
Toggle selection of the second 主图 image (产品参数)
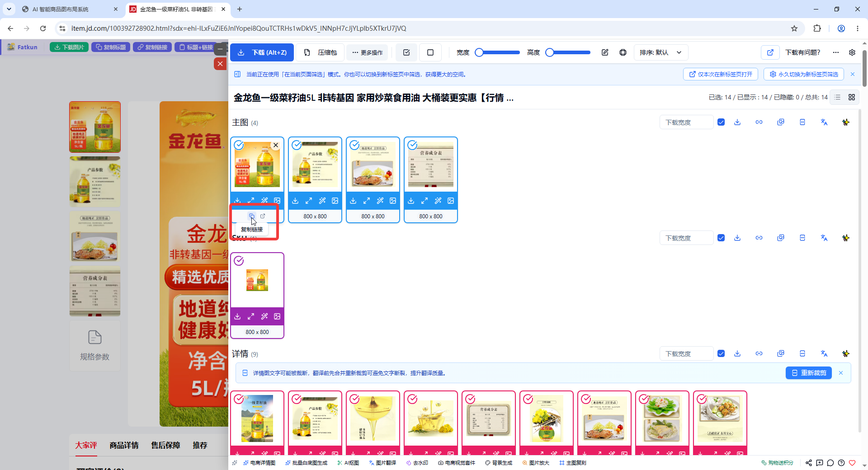pyautogui.click(x=297, y=145)
